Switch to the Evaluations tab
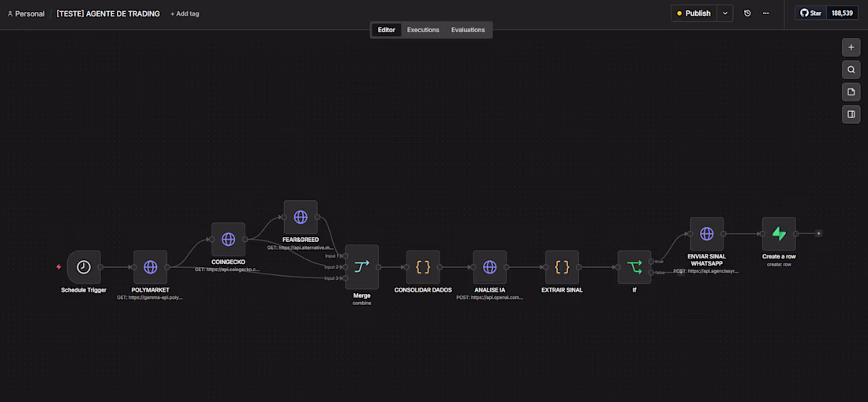The width and height of the screenshot is (868, 402). pos(468,30)
